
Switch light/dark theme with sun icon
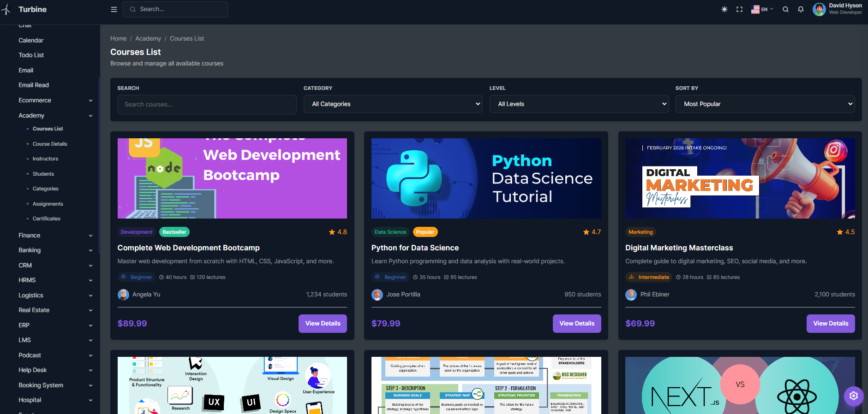(x=724, y=9)
